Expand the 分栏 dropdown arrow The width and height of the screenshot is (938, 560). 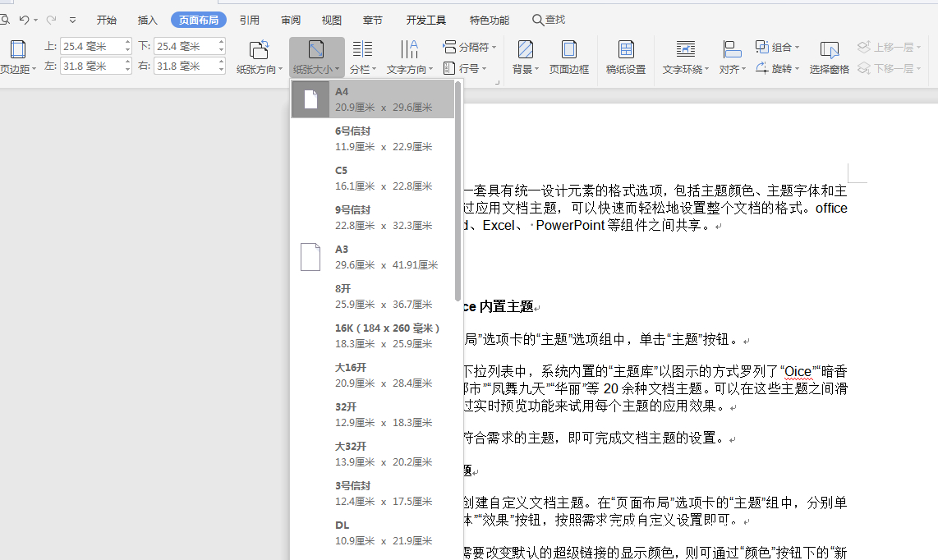pyautogui.click(x=375, y=70)
